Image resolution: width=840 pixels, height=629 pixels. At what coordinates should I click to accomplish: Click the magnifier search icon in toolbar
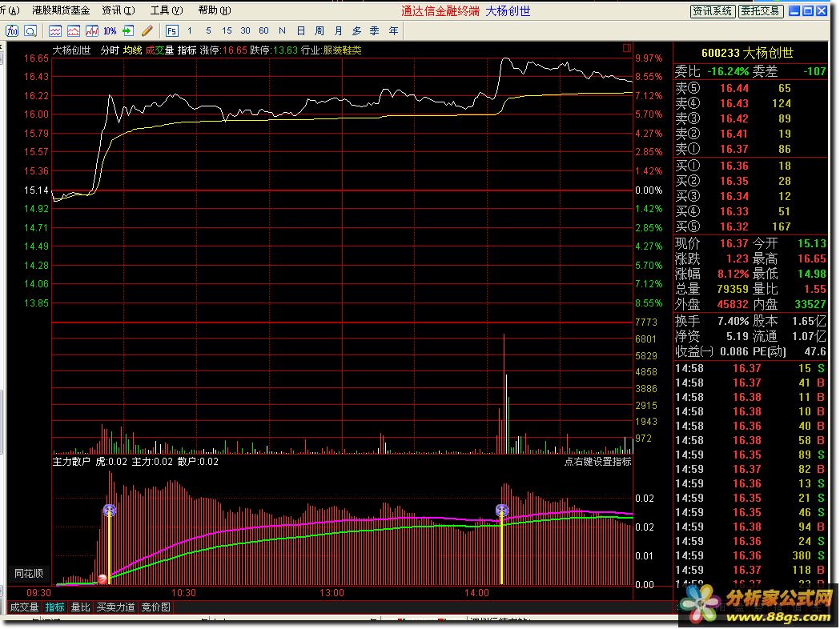pyautogui.click(x=30, y=31)
